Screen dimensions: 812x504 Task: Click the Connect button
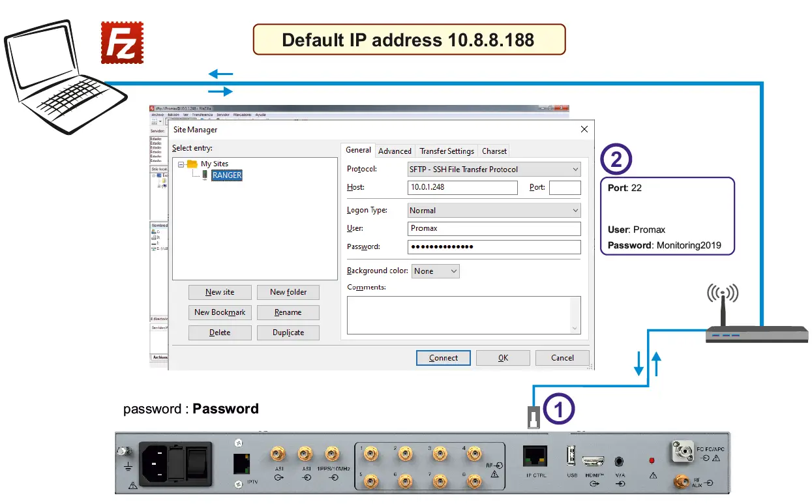click(444, 358)
